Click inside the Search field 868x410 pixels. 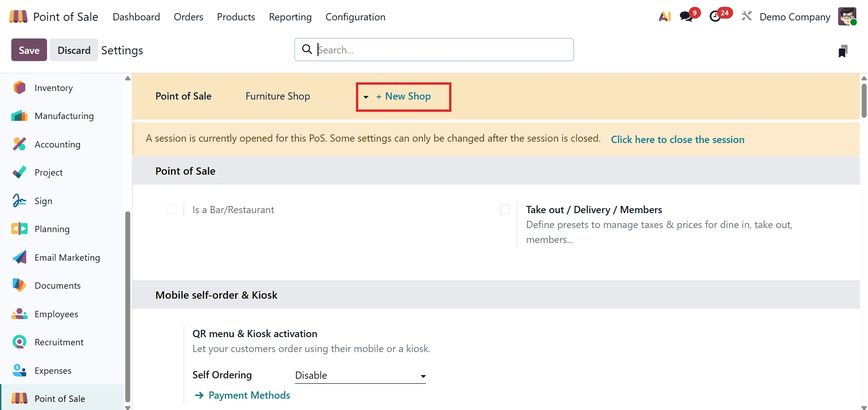(433, 50)
